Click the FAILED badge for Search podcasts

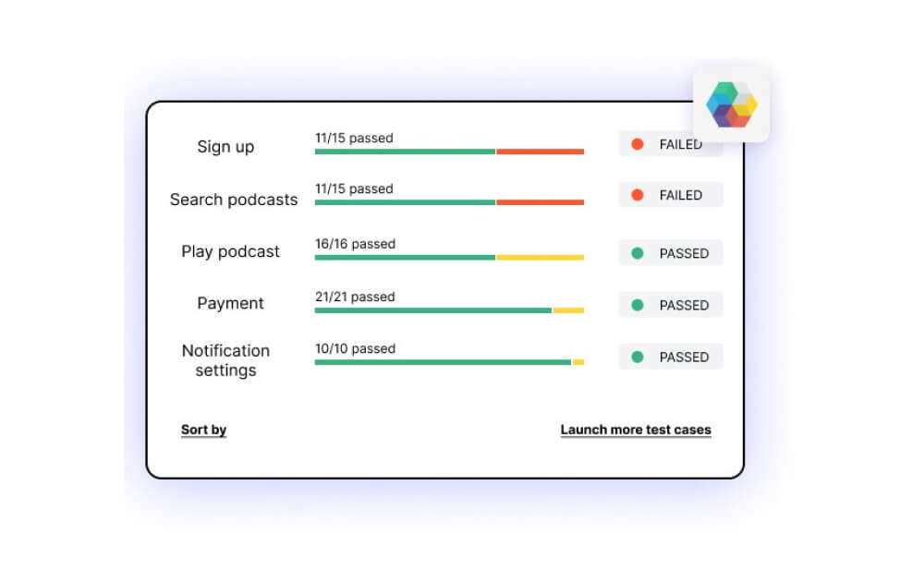[671, 195]
